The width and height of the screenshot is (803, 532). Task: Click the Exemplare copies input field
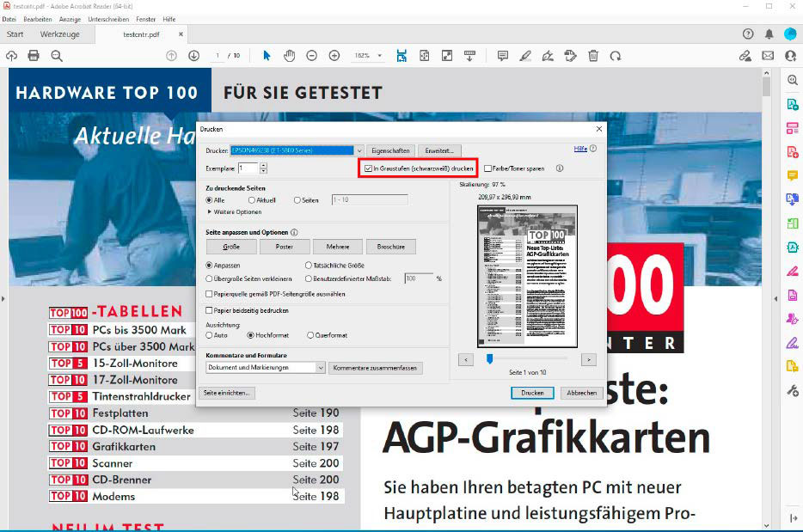[248, 168]
